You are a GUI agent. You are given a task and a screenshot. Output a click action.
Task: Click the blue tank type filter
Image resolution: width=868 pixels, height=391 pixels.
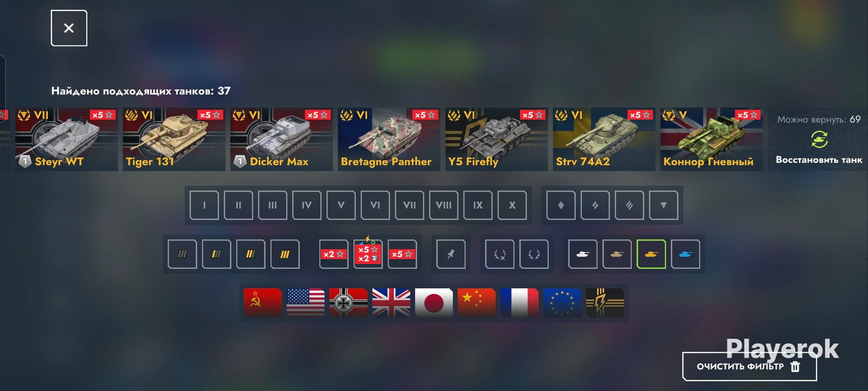point(685,254)
